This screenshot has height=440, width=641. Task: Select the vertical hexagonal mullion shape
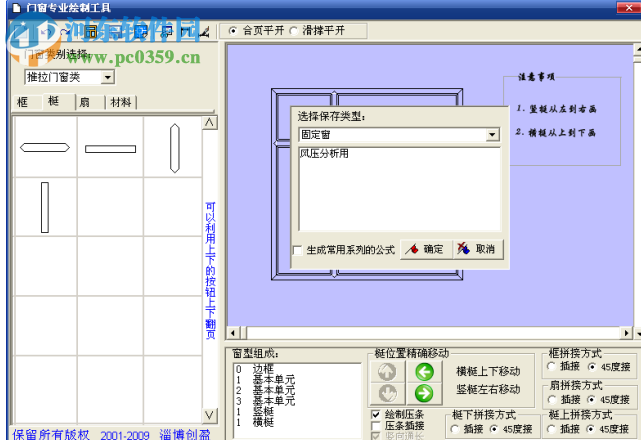[x=175, y=148]
